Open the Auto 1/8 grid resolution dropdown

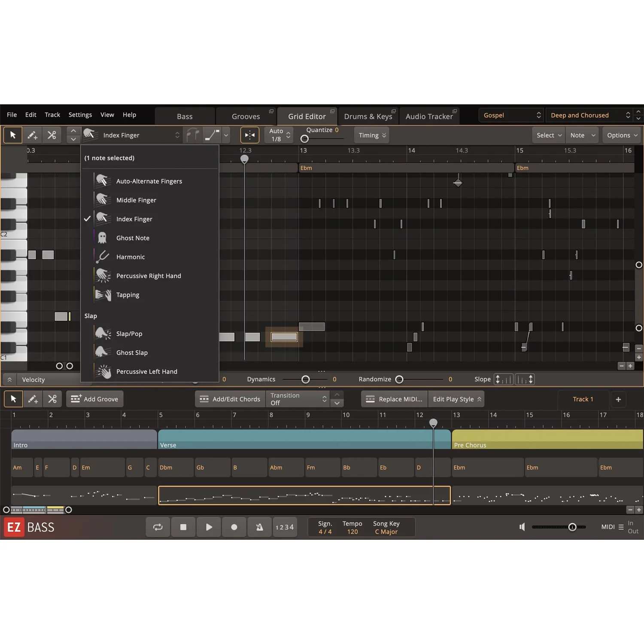tap(279, 135)
